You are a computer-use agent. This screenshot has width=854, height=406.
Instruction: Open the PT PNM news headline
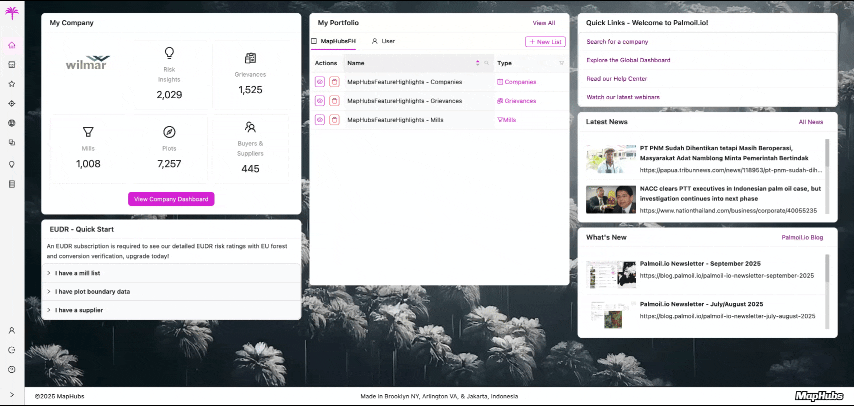(x=724, y=153)
